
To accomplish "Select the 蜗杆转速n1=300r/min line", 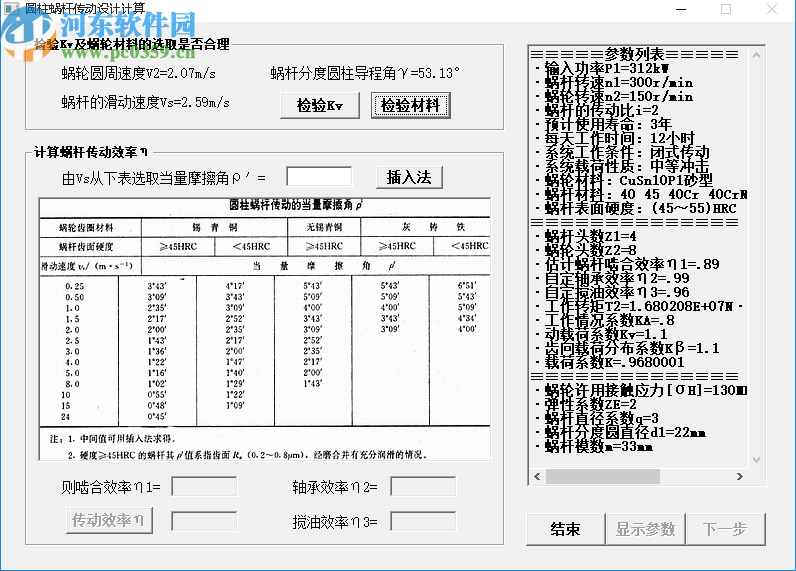I will pyautogui.click(x=614, y=82).
